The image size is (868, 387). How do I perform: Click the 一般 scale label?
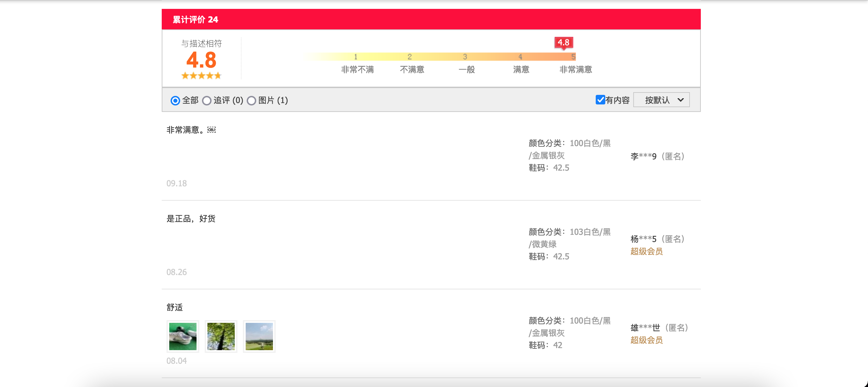467,70
